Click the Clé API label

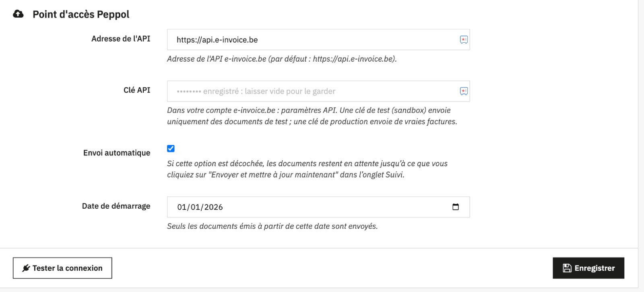(137, 90)
